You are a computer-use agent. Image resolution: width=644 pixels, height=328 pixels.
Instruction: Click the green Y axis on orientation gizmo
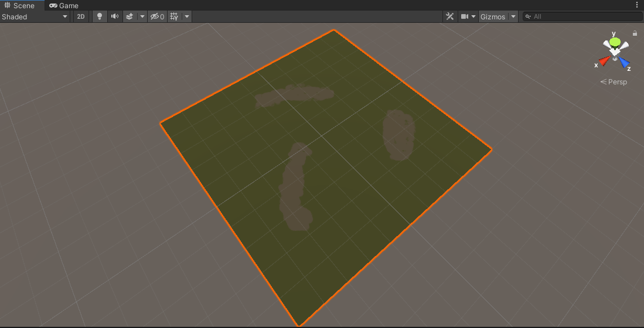click(x=615, y=42)
